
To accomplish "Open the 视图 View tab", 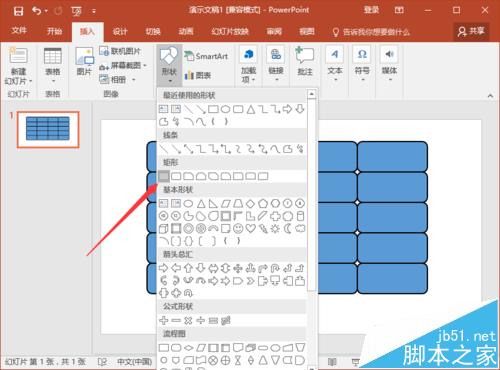I will point(307,32).
